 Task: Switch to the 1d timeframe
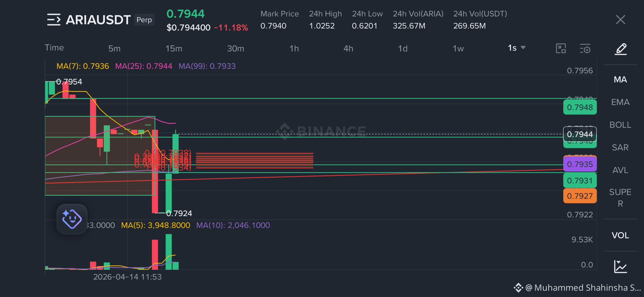(x=403, y=48)
